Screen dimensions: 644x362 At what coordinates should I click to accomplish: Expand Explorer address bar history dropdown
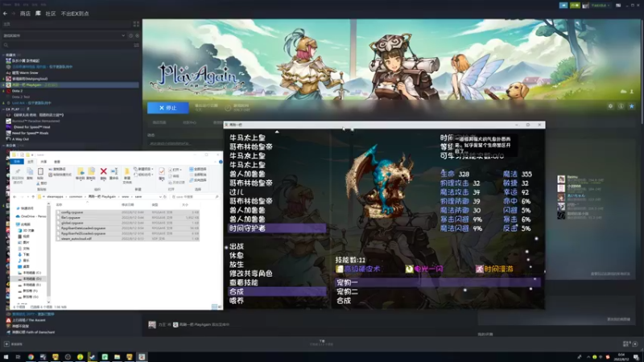coord(160,196)
